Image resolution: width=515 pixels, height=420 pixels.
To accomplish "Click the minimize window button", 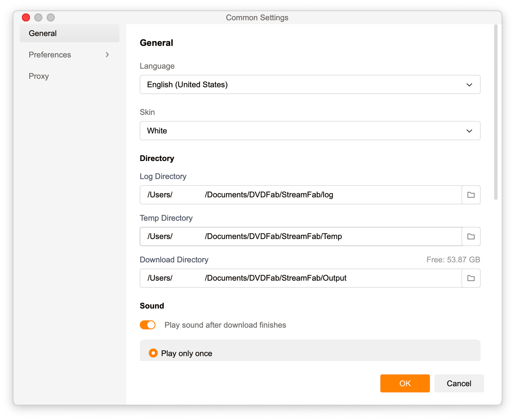I will 38,17.
